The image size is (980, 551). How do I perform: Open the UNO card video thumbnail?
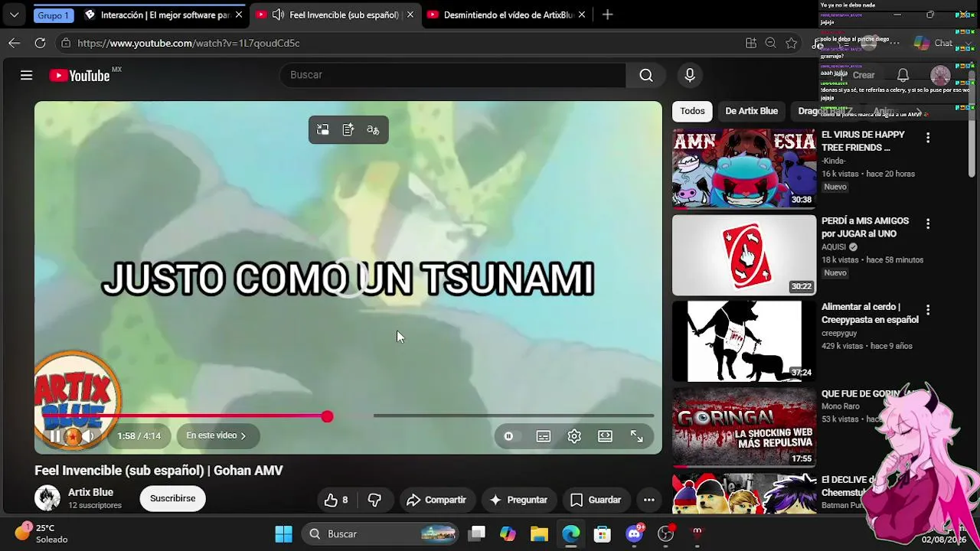click(744, 255)
